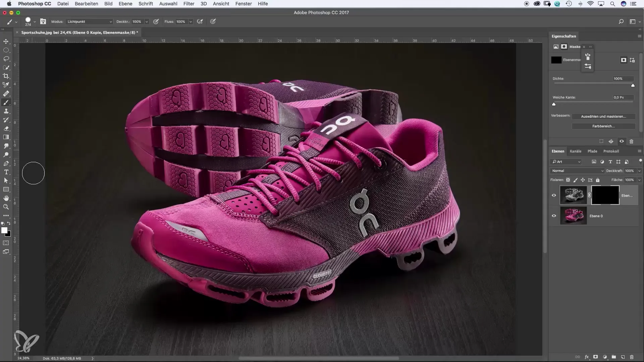Image resolution: width=644 pixels, height=362 pixels.
Task: Select the Type tool
Action: (6, 172)
